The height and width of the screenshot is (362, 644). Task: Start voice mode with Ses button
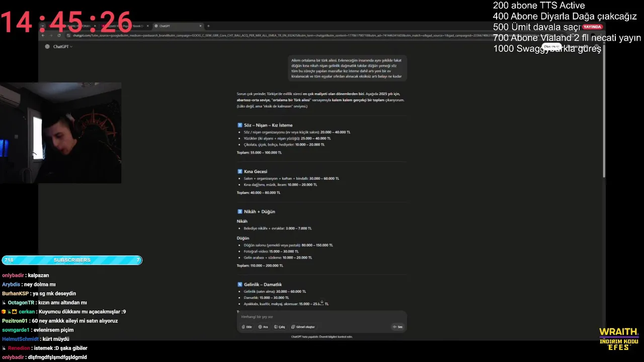pyautogui.click(x=397, y=327)
